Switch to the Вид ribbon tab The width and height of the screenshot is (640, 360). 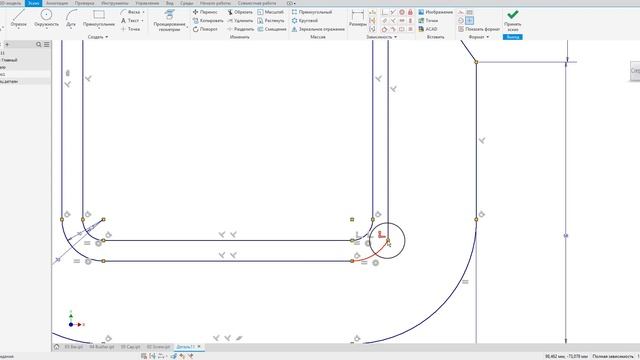[x=169, y=3]
